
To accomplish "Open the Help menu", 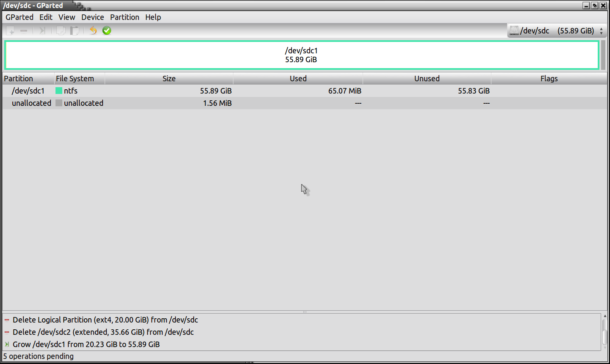I will (153, 17).
